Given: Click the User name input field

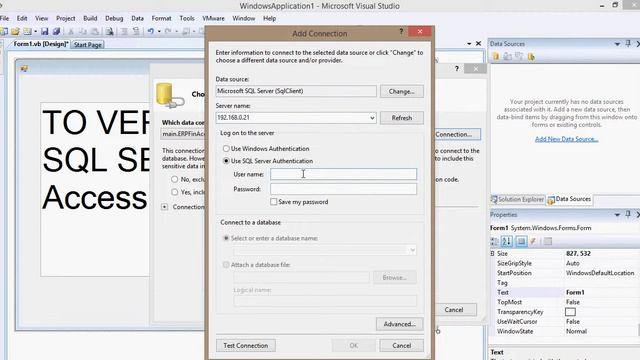Looking at the screenshot, I should click(343, 174).
